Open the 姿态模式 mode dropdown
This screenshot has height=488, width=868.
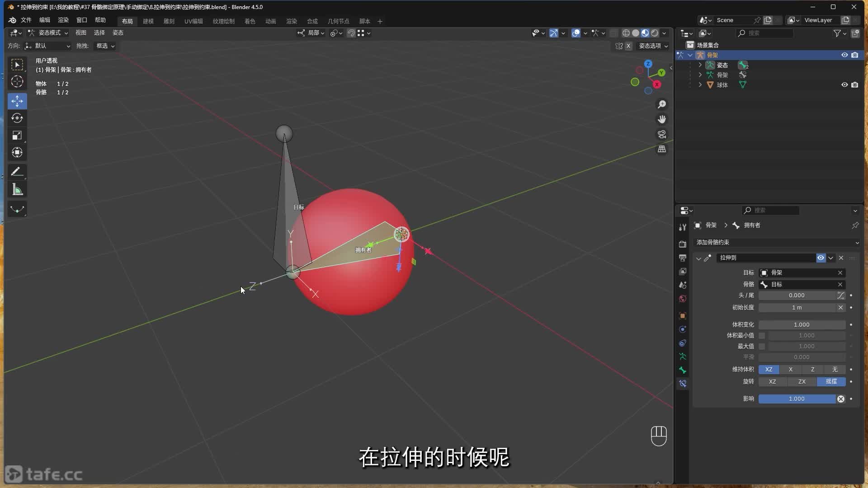(x=48, y=33)
